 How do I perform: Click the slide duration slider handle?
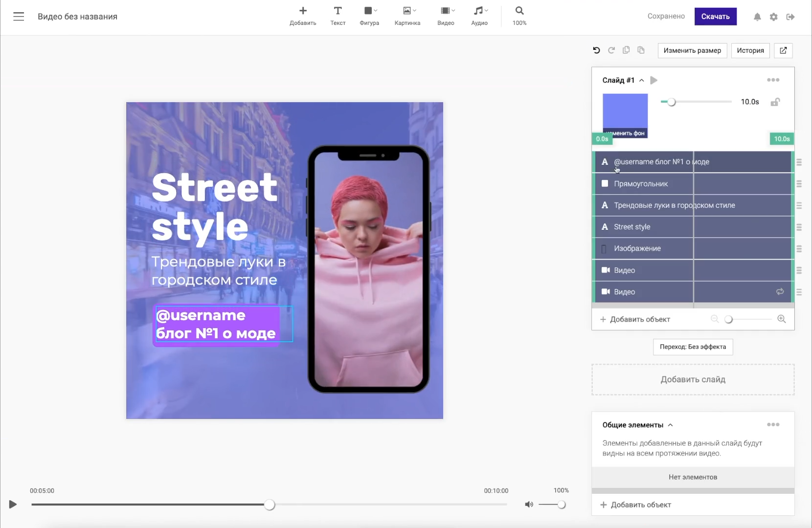pos(672,102)
